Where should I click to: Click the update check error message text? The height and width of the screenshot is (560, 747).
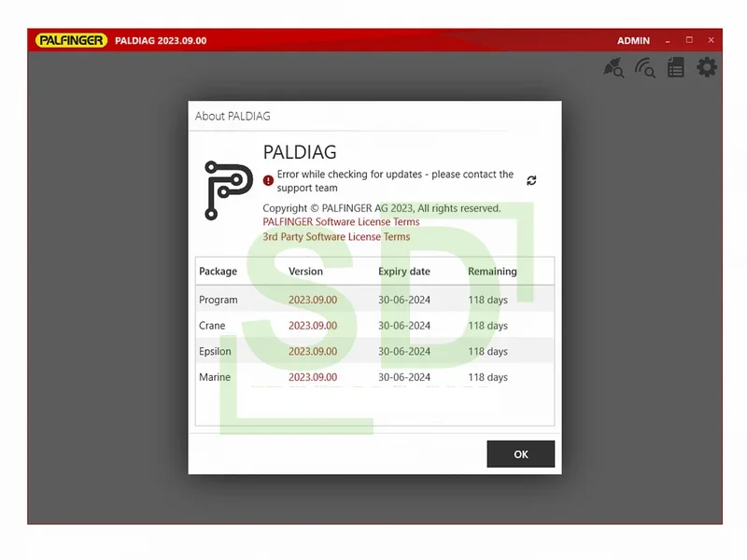point(395,181)
